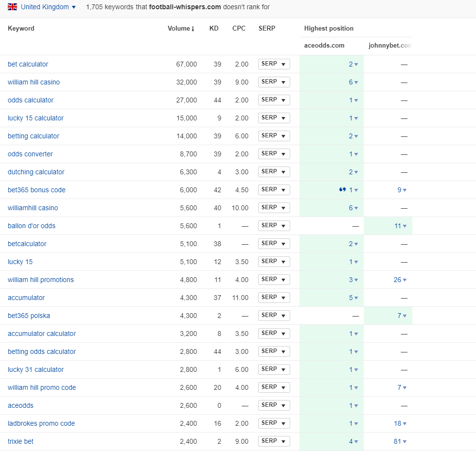Screen dimensions: 476x451
Task: Open SERP dropdown for accumulator calculator
Action: click(x=274, y=334)
